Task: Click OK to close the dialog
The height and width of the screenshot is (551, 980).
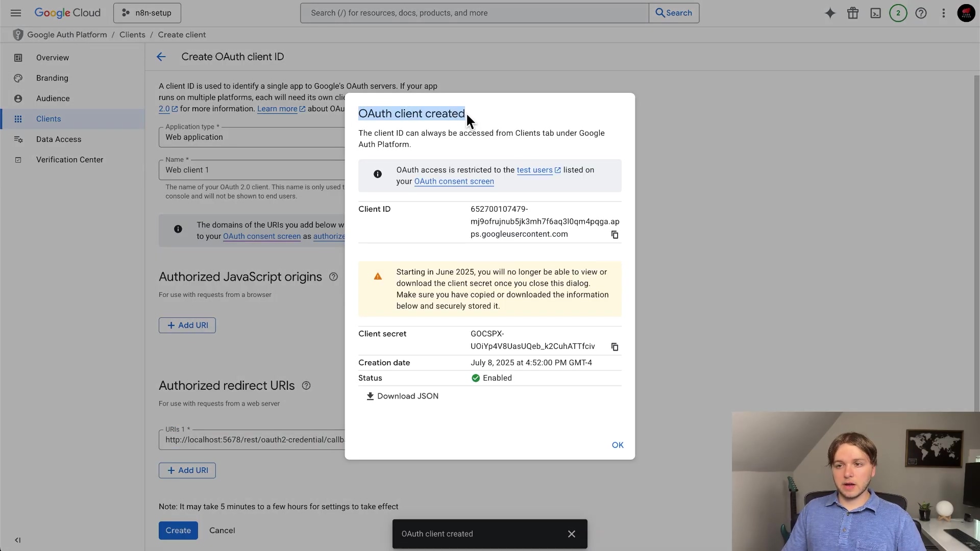Action: click(618, 445)
